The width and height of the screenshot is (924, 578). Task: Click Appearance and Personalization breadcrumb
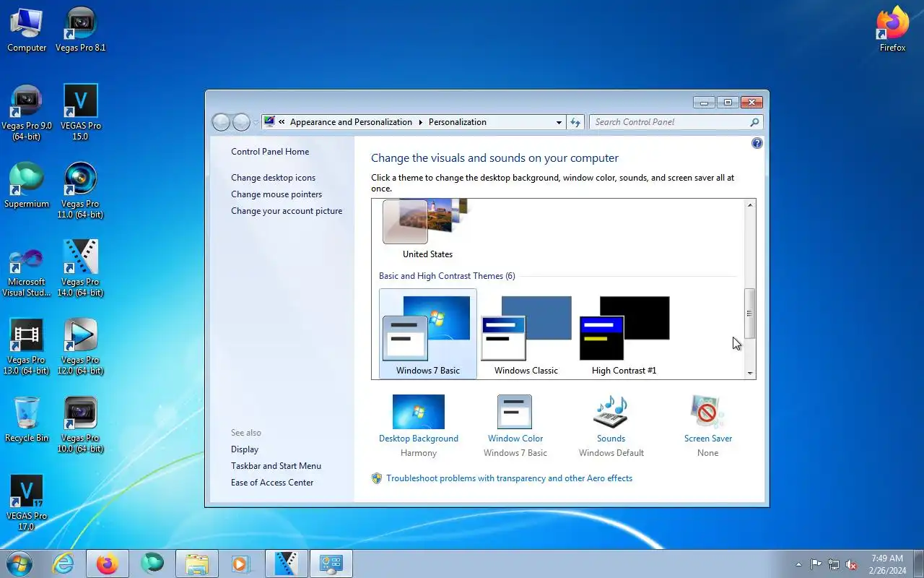pyautogui.click(x=351, y=122)
